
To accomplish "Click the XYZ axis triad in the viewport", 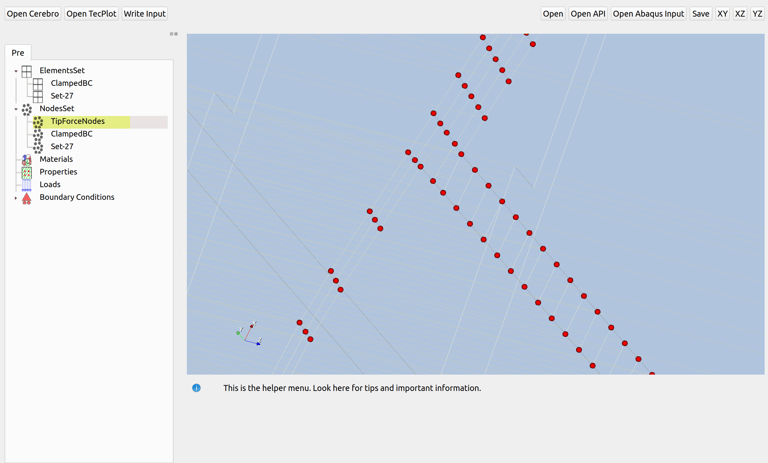I will point(249,334).
